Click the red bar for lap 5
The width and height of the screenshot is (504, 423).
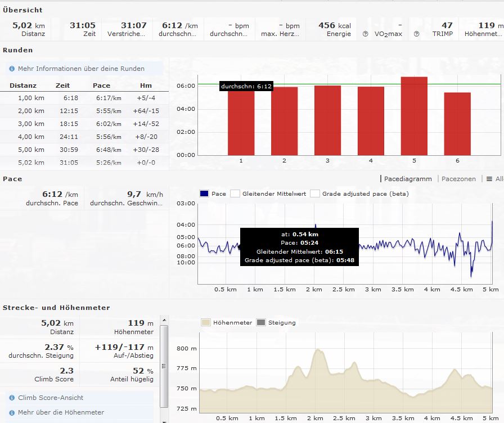[x=414, y=116]
